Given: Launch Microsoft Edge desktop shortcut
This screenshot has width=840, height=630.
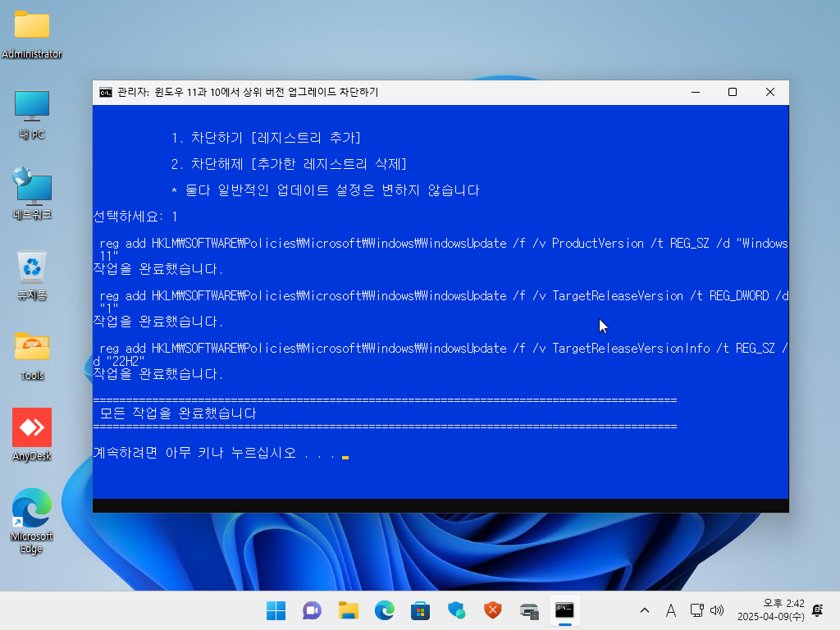Looking at the screenshot, I should (x=32, y=521).
